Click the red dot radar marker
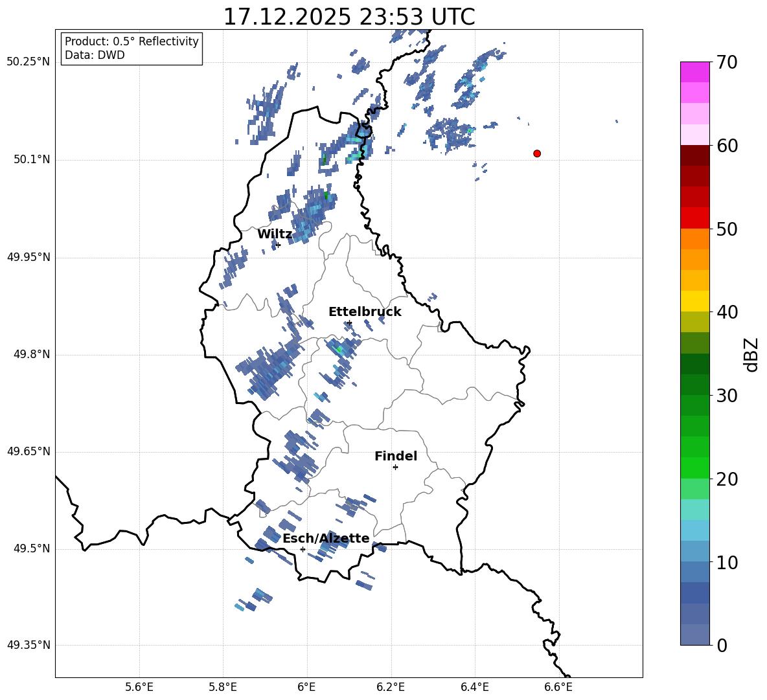Screen dimensions: 767x700 [537, 153]
